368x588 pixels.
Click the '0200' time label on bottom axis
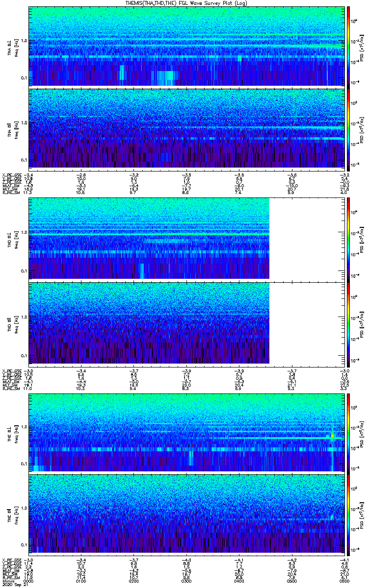(x=133, y=582)
